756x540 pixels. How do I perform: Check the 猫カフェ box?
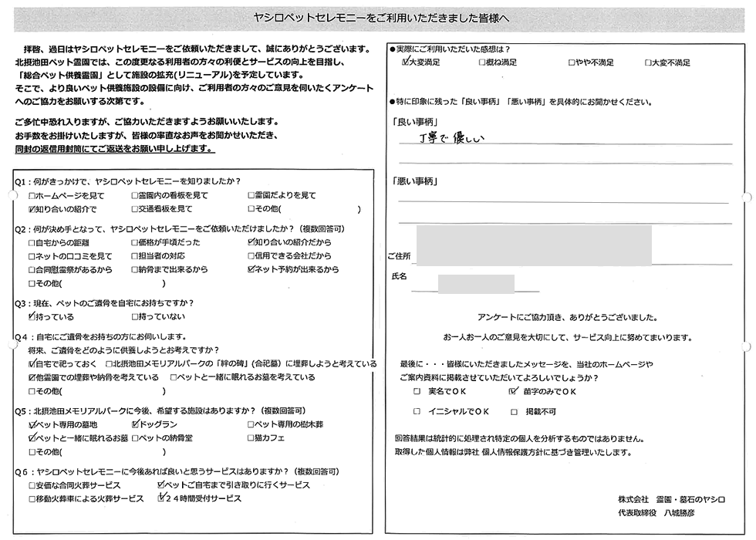(251, 438)
